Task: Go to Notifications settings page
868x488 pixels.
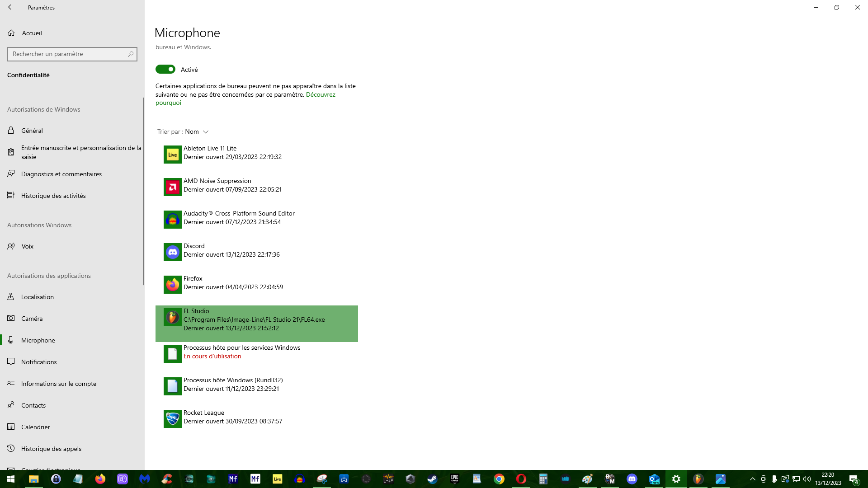Action: pos(39,362)
